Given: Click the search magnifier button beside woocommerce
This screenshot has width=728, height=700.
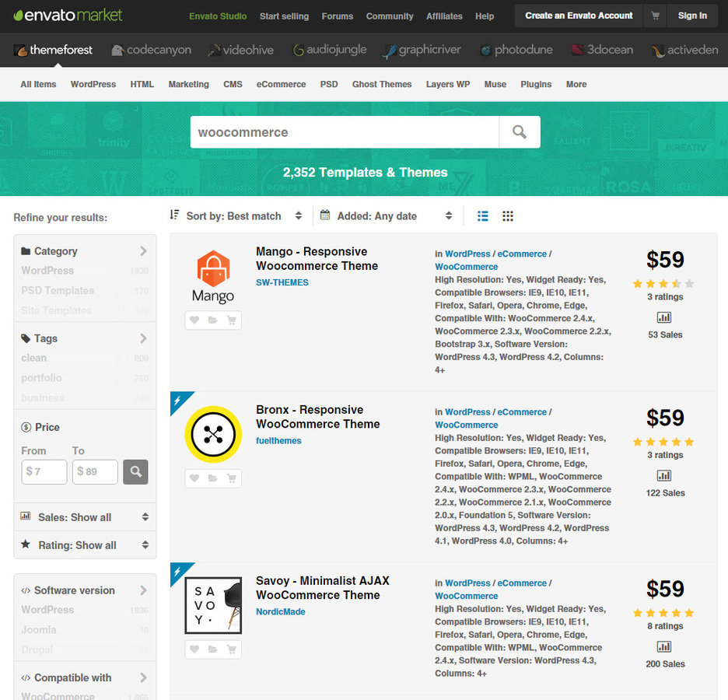Looking at the screenshot, I should (520, 132).
